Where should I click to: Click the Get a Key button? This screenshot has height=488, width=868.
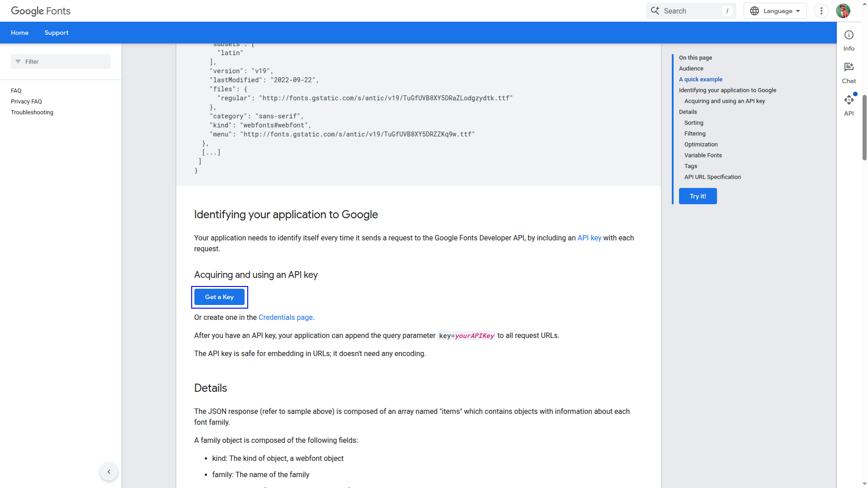point(219,297)
